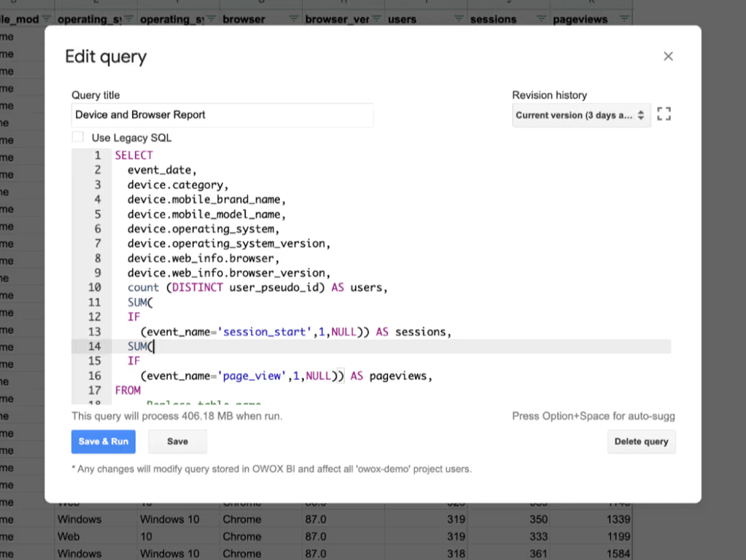Click the pageviews column header in the sheet
The width and height of the screenshot is (746, 560).
pyautogui.click(x=580, y=20)
